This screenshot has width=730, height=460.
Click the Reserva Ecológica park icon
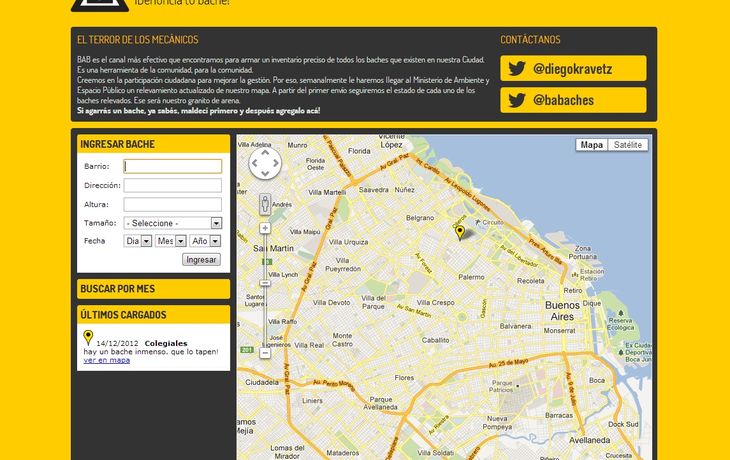click(621, 313)
